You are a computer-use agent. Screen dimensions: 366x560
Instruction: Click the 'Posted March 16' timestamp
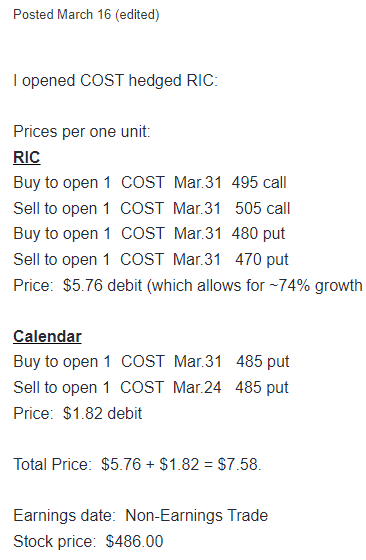62,15
